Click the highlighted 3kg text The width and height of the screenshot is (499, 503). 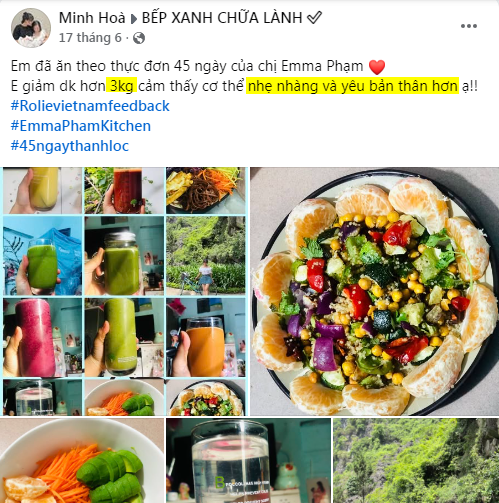tap(122, 86)
